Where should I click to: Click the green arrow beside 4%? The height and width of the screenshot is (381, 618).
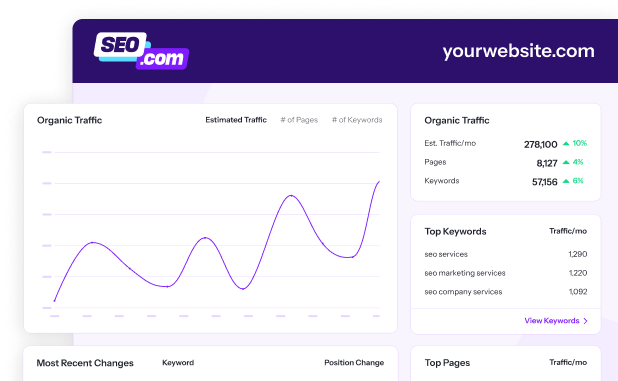tap(566, 162)
